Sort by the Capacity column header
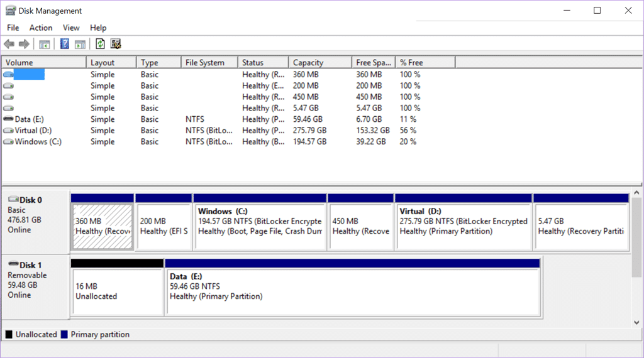Image resolution: width=644 pixels, height=358 pixels. [x=320, y=62]
